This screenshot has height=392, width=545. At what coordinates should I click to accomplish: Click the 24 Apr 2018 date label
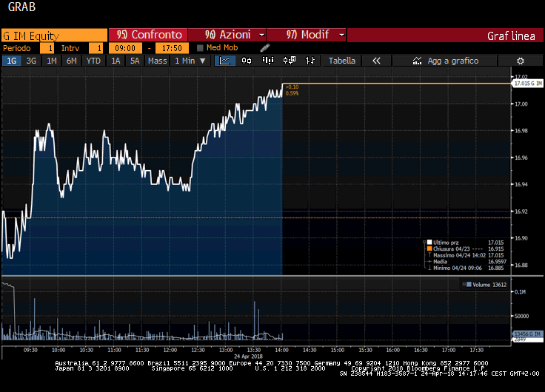tap(248, 356)
